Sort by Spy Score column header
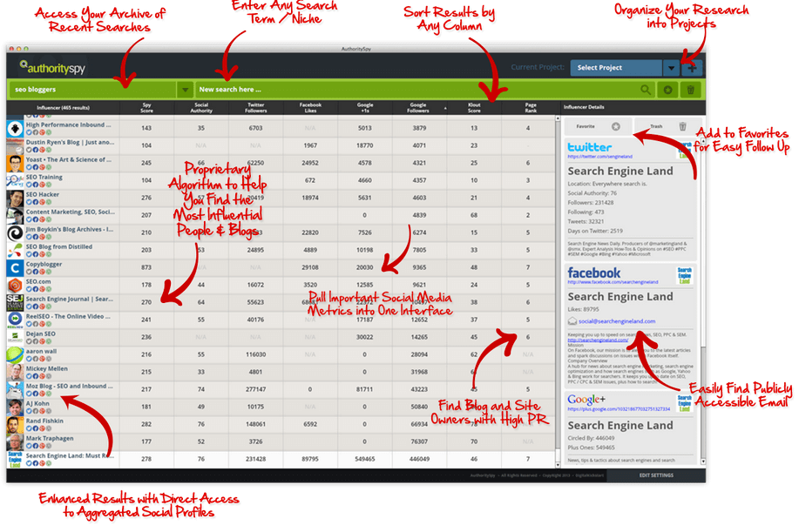 146,108
